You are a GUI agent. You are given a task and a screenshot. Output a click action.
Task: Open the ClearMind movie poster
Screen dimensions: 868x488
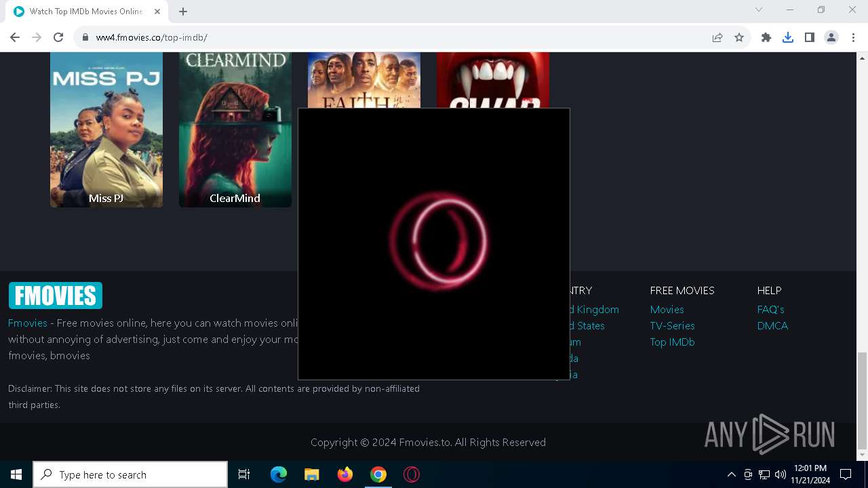[235, 129]
